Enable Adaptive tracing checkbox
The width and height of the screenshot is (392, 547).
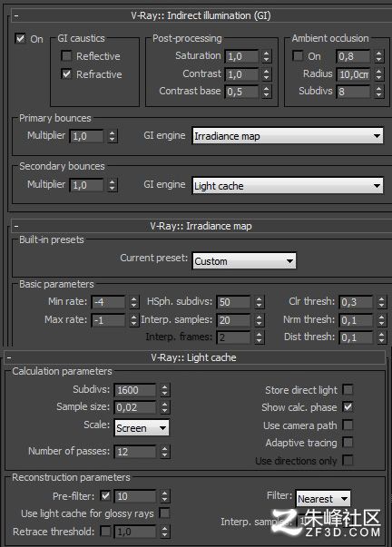pyautogui.click(x=348, y=443)
